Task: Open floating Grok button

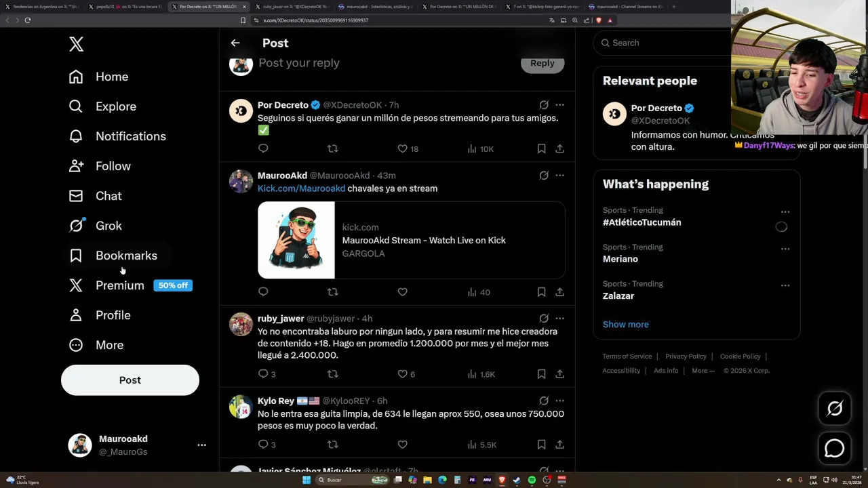Action: [835, 408]
